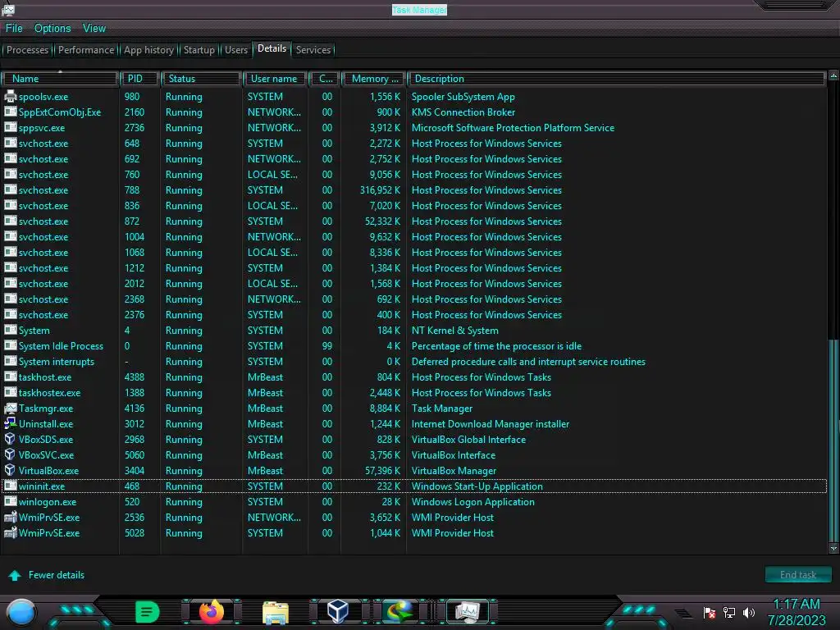
Task: Click Fewer details link
Action: [57, 575]
